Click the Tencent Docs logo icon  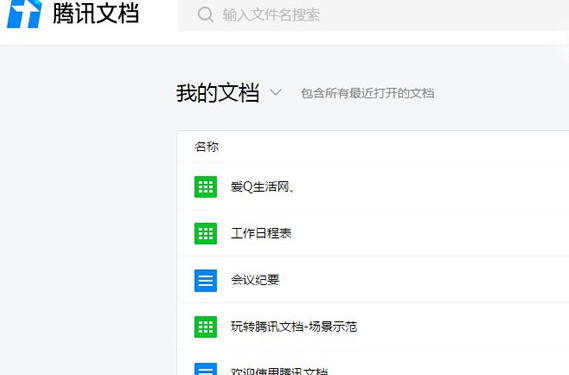point(24,14)
